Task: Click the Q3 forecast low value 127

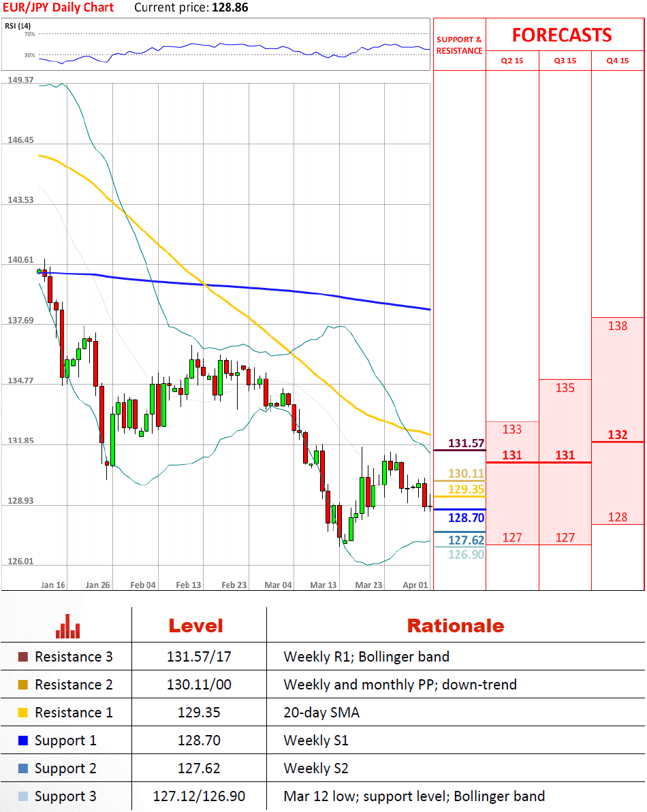Action: (x=565, y=538)
